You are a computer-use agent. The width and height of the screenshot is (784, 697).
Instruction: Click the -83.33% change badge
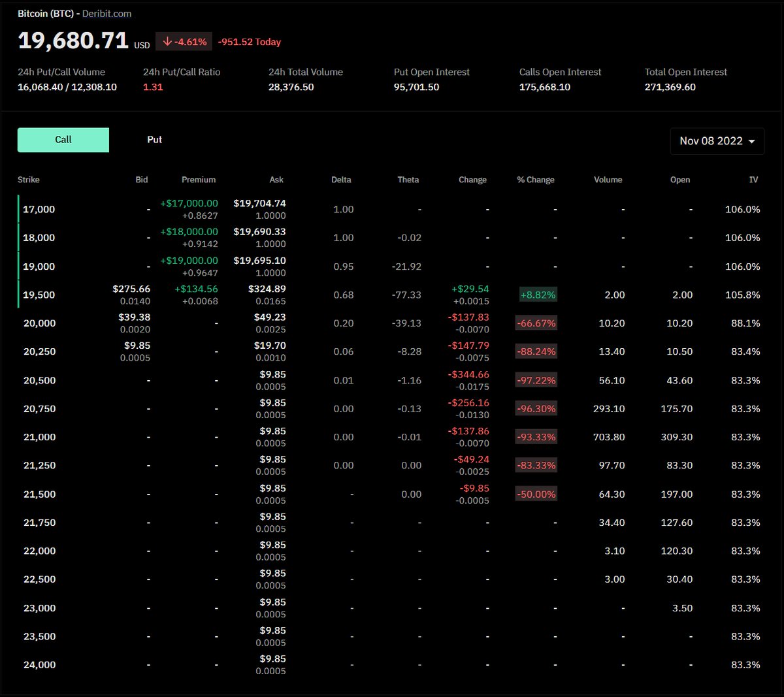tap(536, 466)
